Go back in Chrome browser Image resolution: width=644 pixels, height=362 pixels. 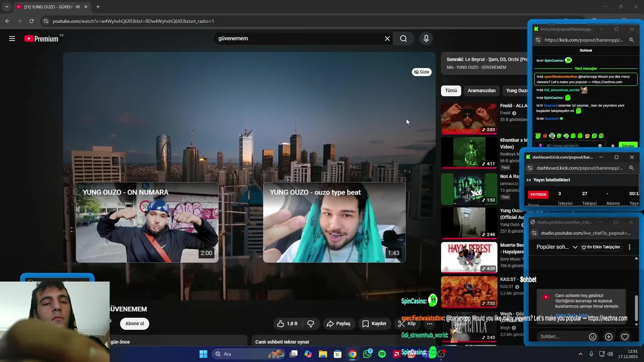(7, 21)
